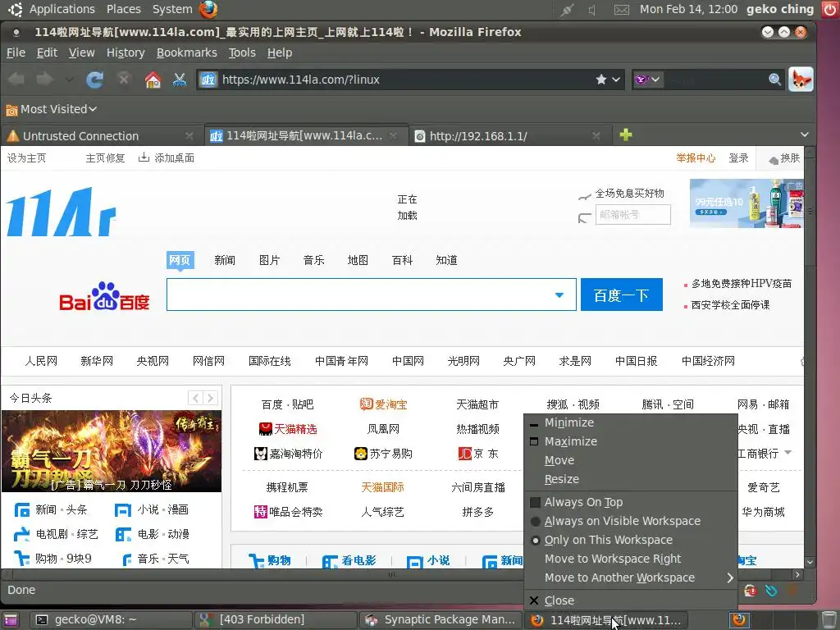Open the game ad thumbnail under 今日头条

point(112,451)
